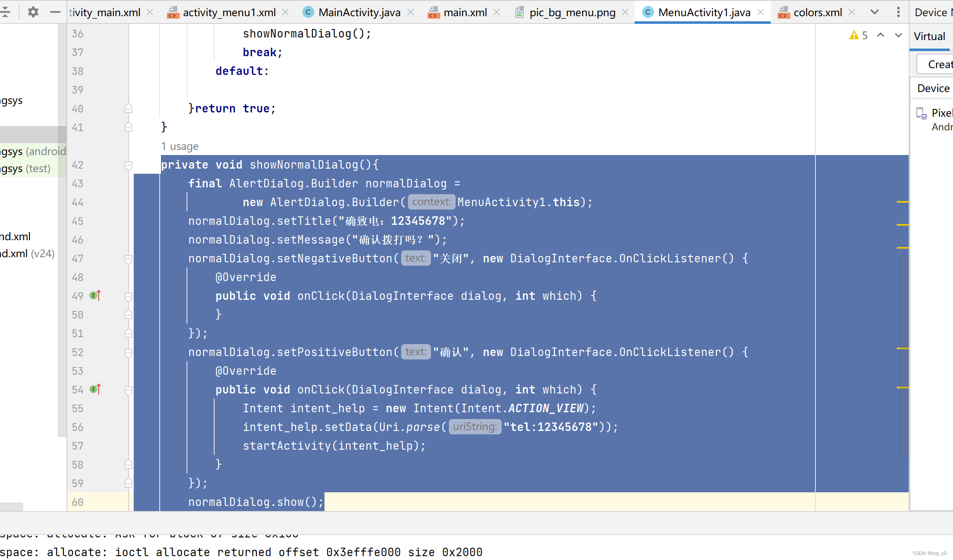This screenshot has width=953, height=560.
Task: Collapse the showNormalDialog method with its fold marker
Action: pos(129,165)
